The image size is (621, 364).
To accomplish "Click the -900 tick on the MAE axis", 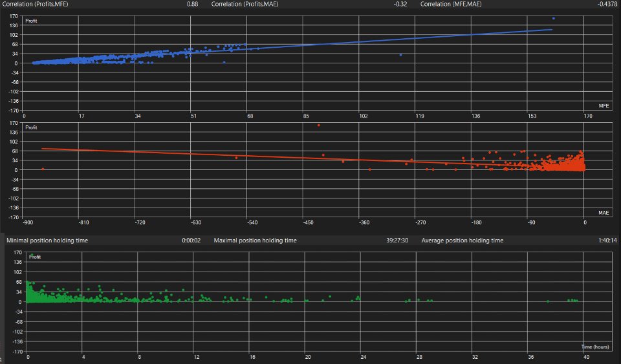I will 27,222.
